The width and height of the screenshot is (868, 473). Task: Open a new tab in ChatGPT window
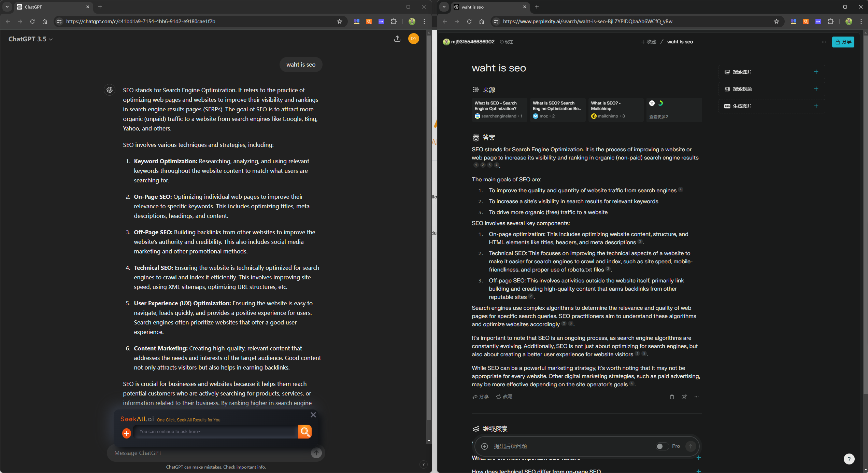pyautogui.click(x=100, y=7)
